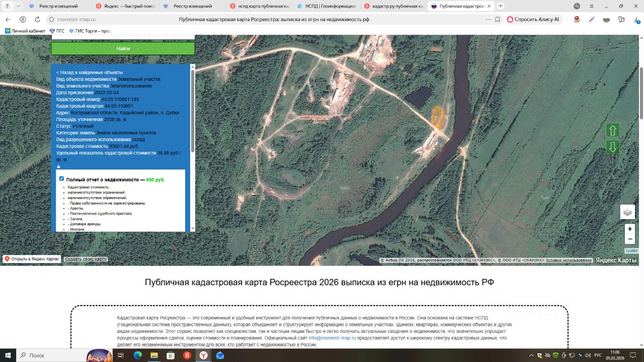Launch Microsoft Edge from the taskbar
Viewport: 644px width, 362px height.
coord(138,355)
